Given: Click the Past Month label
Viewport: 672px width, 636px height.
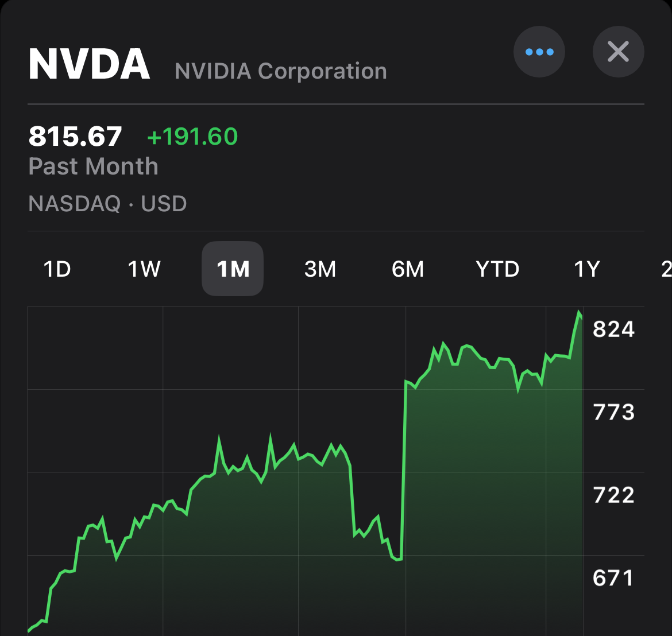Looking at the screenshot, I should pyautogui.click(x=93, y=166).
